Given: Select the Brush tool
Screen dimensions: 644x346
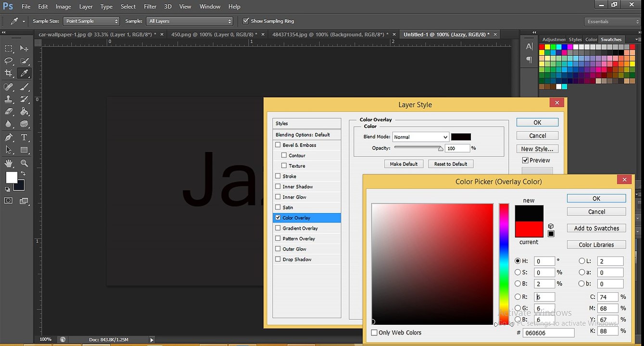Looking at the screenshot, I should (24, 87).
